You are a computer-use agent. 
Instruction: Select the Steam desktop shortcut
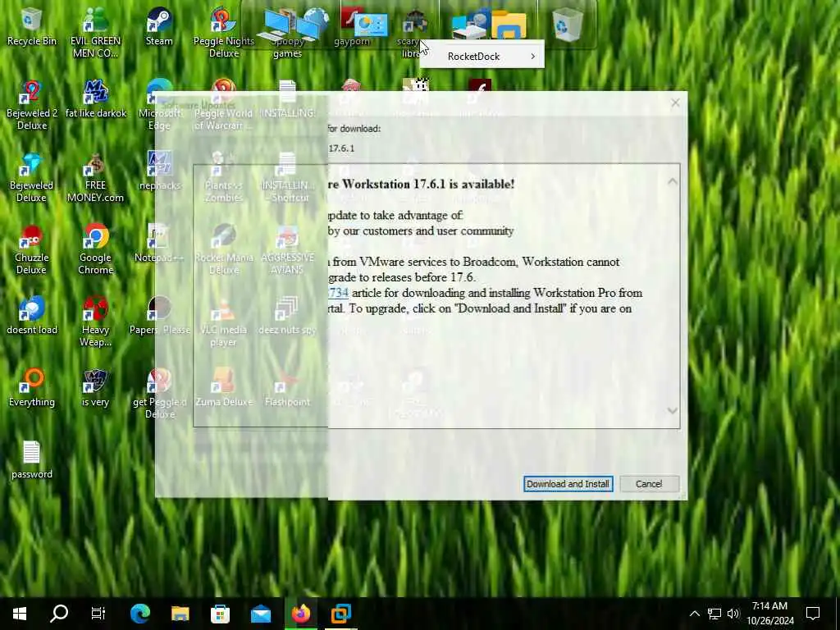tap(159, 27)
